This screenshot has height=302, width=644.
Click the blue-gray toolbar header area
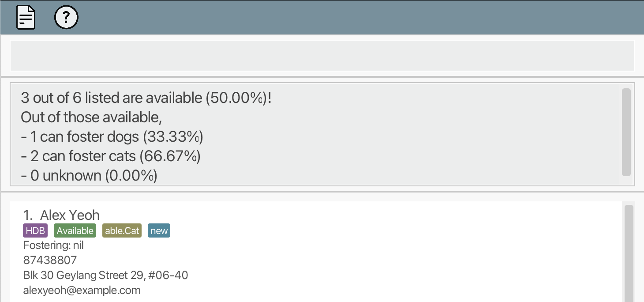353,18
